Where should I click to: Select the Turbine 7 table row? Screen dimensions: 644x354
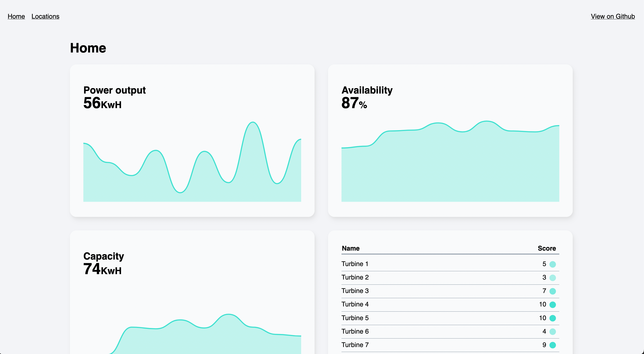point(425,345)
